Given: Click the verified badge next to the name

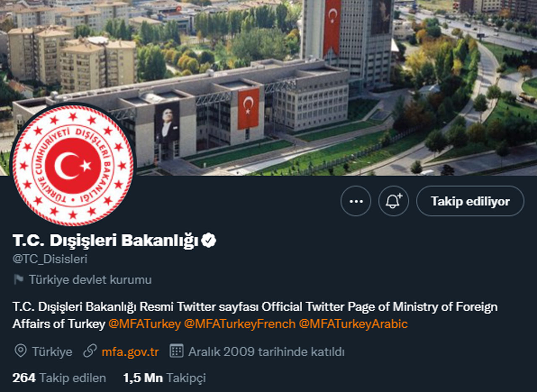Looking at the screenshot, I should click(x=209, y=240).
